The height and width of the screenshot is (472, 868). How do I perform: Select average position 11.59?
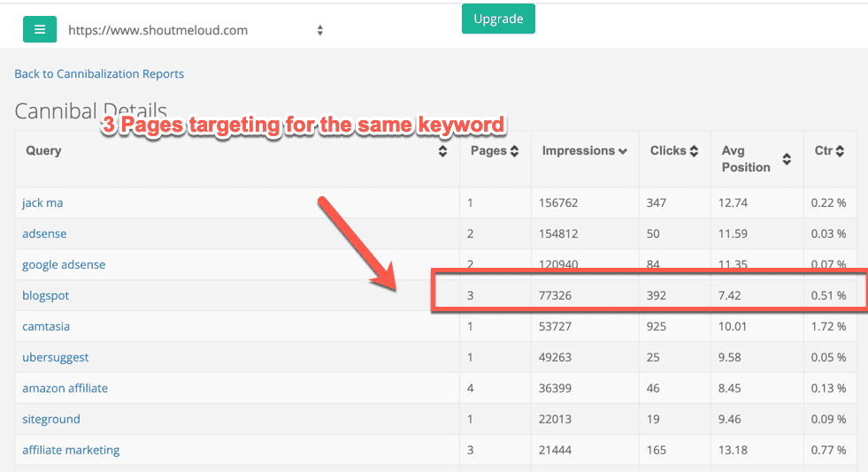click(733, 233)
